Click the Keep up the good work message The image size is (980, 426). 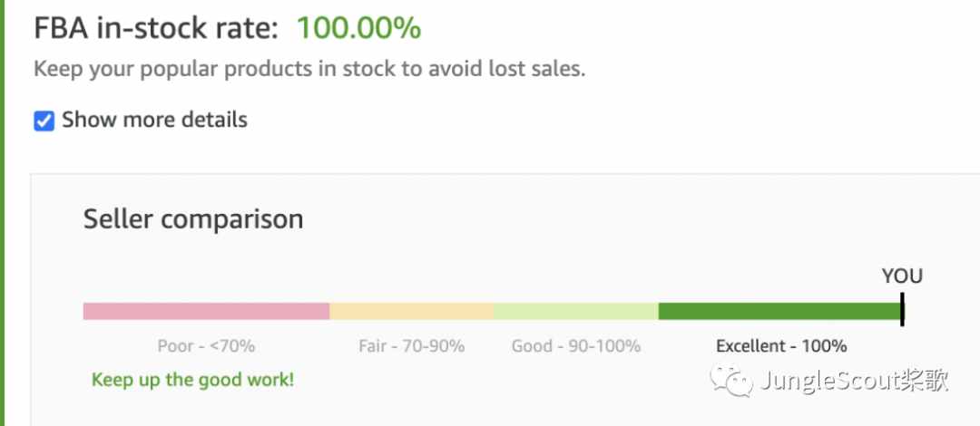point(192,379)
